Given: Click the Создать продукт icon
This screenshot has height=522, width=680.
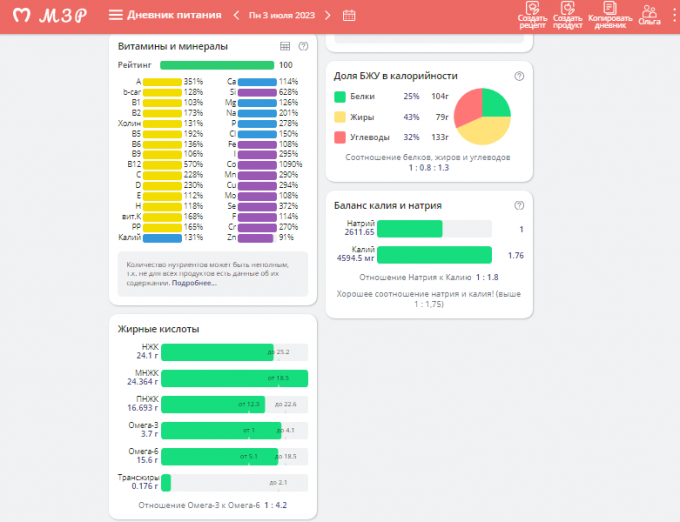Looking at the screenshot, I should (x=567, y=15).
